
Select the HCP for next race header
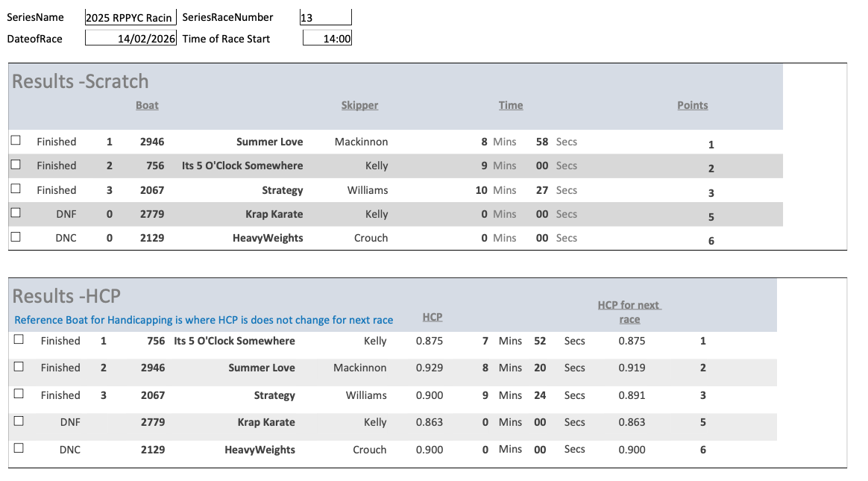coord(629,312)
